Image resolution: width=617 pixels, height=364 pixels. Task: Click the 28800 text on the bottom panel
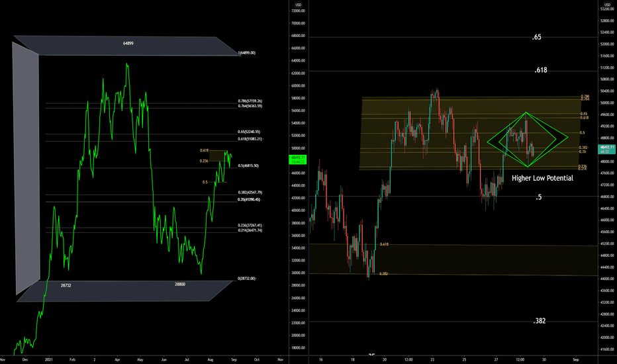(x=180, y=284)
